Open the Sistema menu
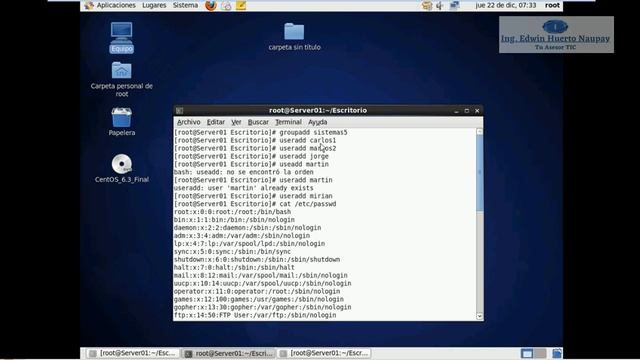 tap(185, 5)
